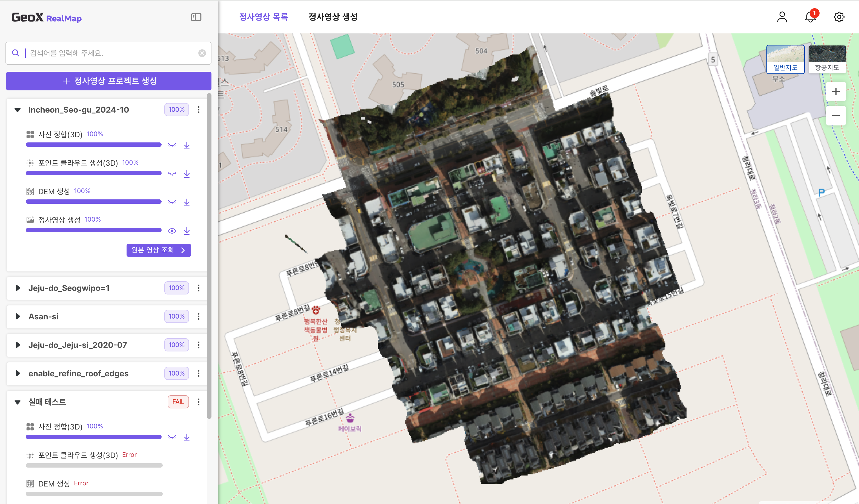
Task: Open more options for Asan-si
Action: [198, 317]
